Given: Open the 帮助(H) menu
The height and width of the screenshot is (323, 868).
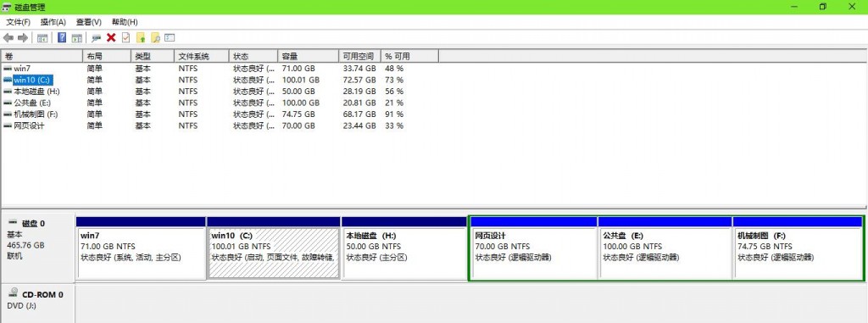Looking at the screenshot, I should pos(125,22).
